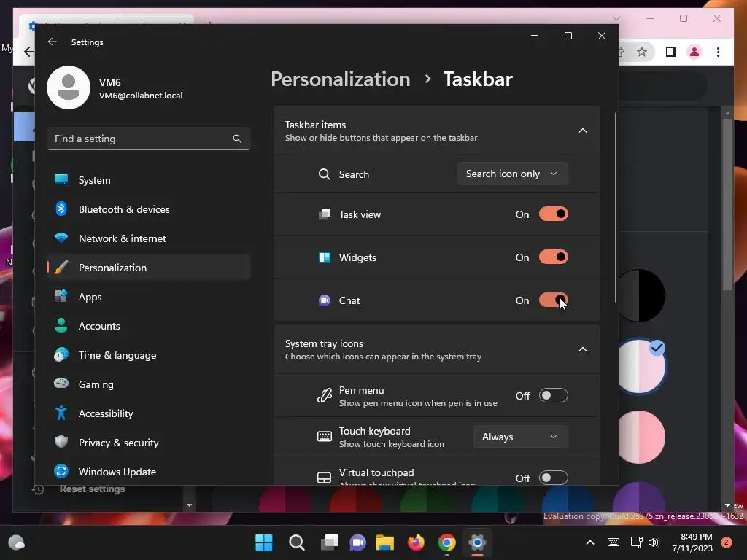
Task: Open the Search icon only dropdown
Action: [x=512, y=174]
